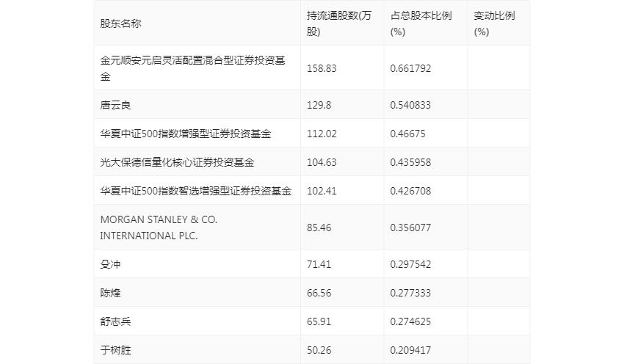The height and width of the screenshot is (364, 624).
Task: Select shareholder name 于树胜
Action: (x=115, y=350)
